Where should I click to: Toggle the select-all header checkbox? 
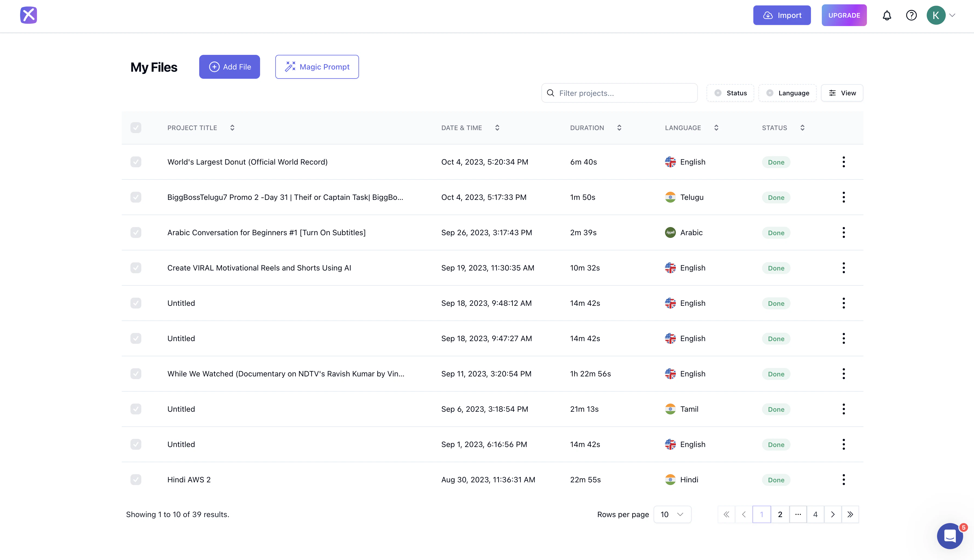click(136, 128)
